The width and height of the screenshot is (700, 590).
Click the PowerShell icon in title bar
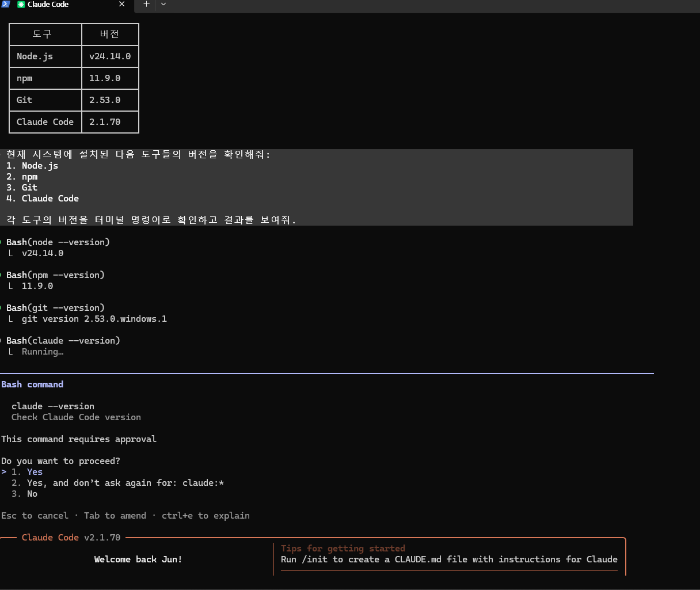point(5,3)
